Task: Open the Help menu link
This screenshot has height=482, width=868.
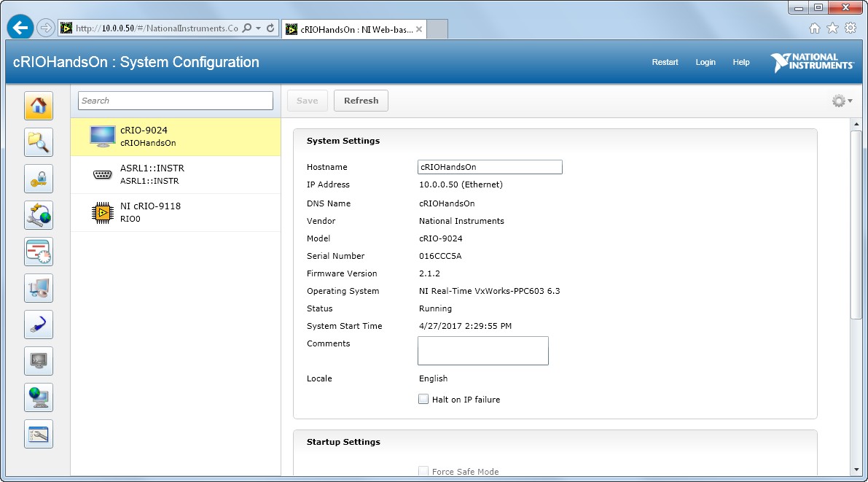Action: (x=740, y=62)
